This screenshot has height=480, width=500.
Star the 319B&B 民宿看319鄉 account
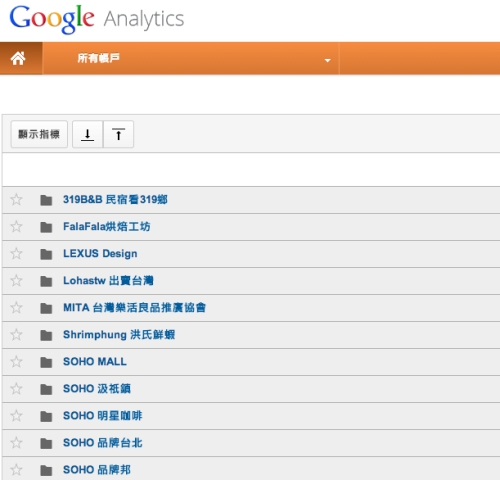16,200
